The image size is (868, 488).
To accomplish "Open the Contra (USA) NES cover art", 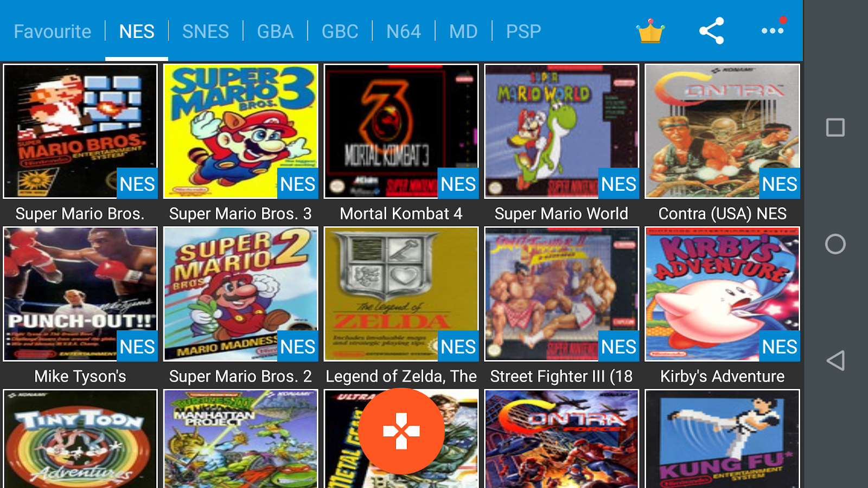I will coord(723,131).
